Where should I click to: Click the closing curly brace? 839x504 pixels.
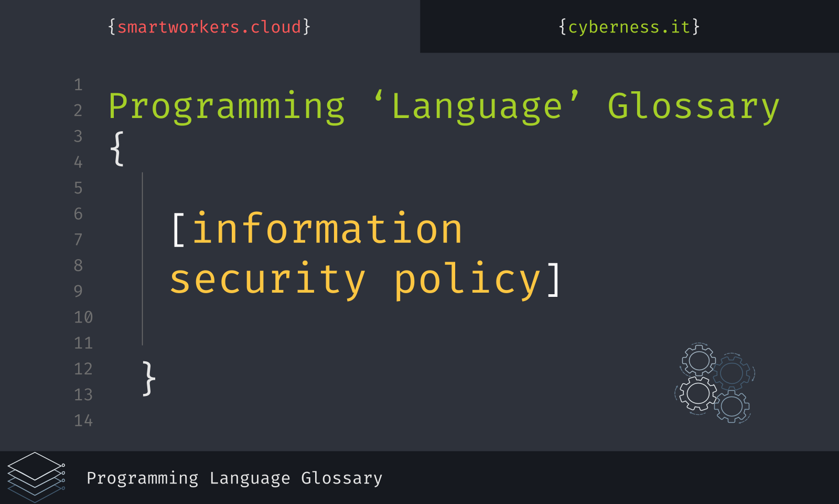coord(149,378)
